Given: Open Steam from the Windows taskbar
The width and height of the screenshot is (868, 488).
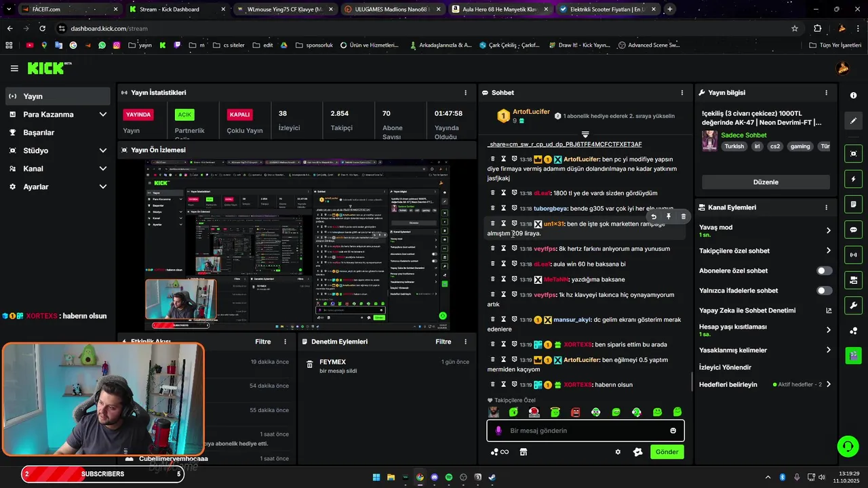Looking at the screenshot, I should pyautogui.click(x=492, y=477).
